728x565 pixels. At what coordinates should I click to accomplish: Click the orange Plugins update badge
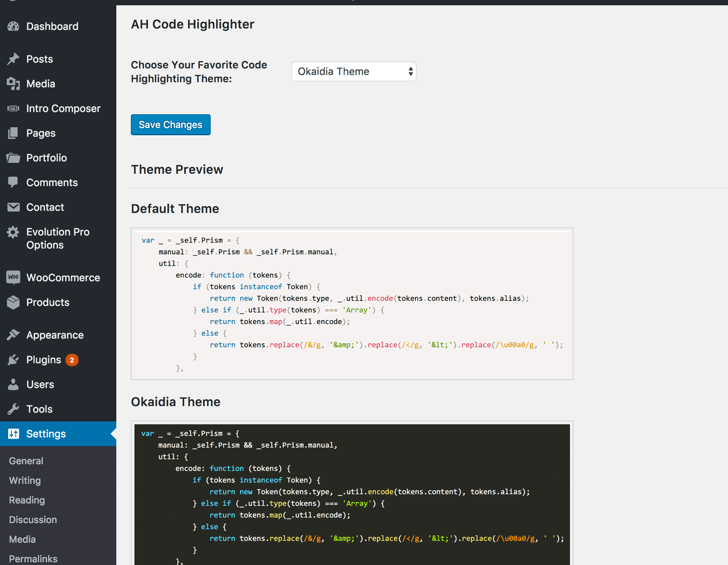[x=72, y=360]
